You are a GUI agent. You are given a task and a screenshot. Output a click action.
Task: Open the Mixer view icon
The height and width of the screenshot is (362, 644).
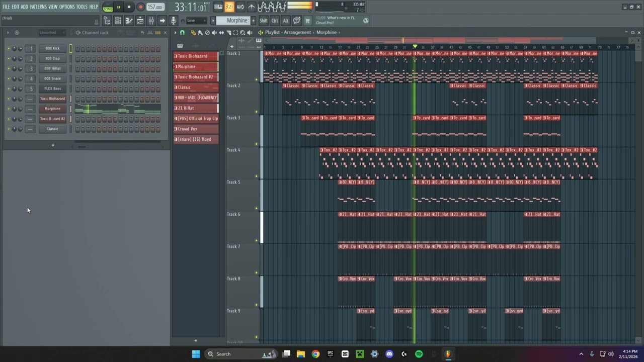coord(151,21)
